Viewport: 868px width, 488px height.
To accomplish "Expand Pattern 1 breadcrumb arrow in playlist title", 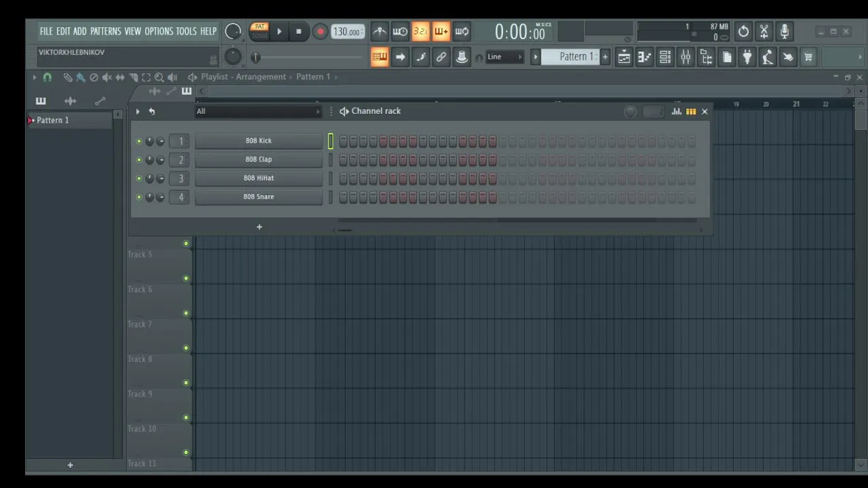I will (x=336, y=77).
